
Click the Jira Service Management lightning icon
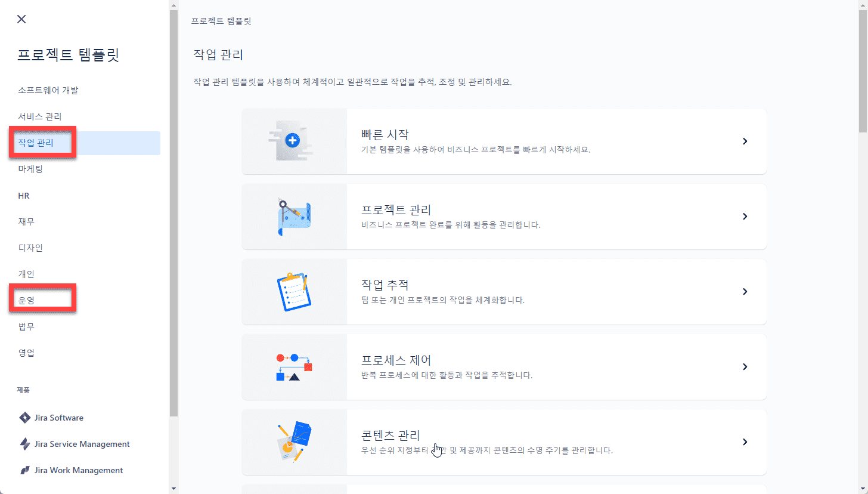coord(25,444)
